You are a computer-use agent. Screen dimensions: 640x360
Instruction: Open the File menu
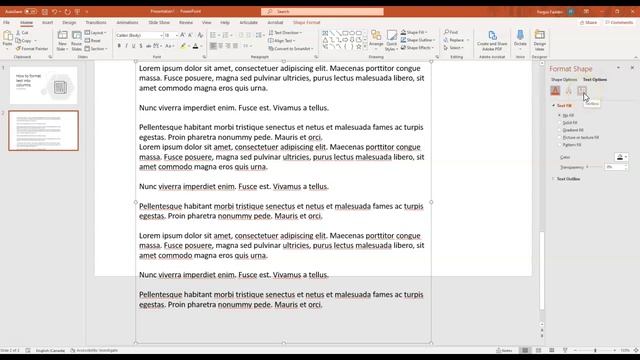click(x=7, y=22)
